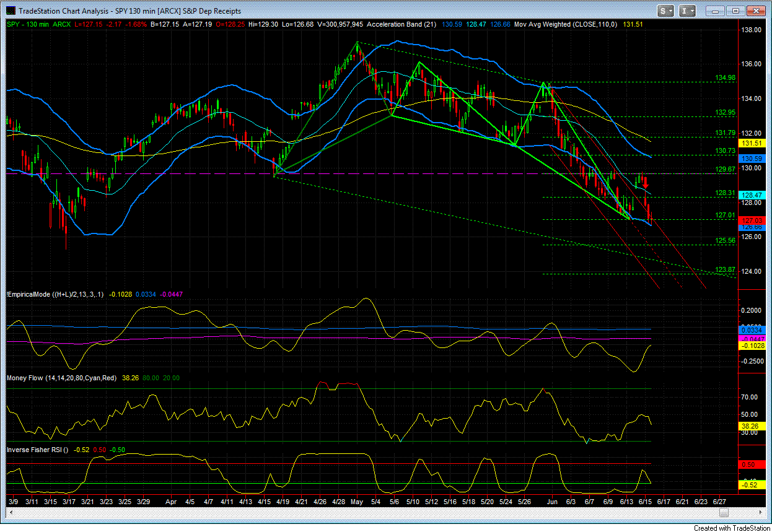Click the 0.2000 EmpiricalMode axis label
This screenshot has height=532, width=772.
[753, 311]
